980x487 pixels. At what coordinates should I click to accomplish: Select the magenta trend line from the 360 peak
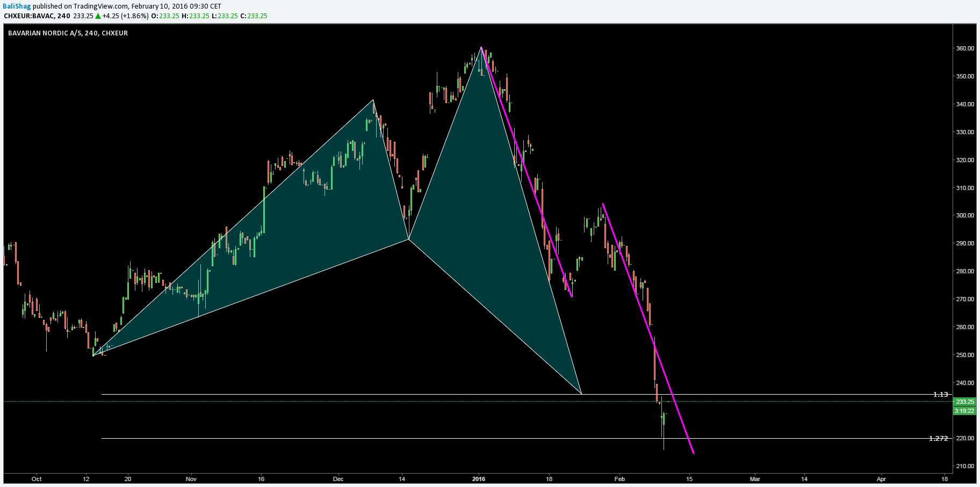click(x=527, y=172)
